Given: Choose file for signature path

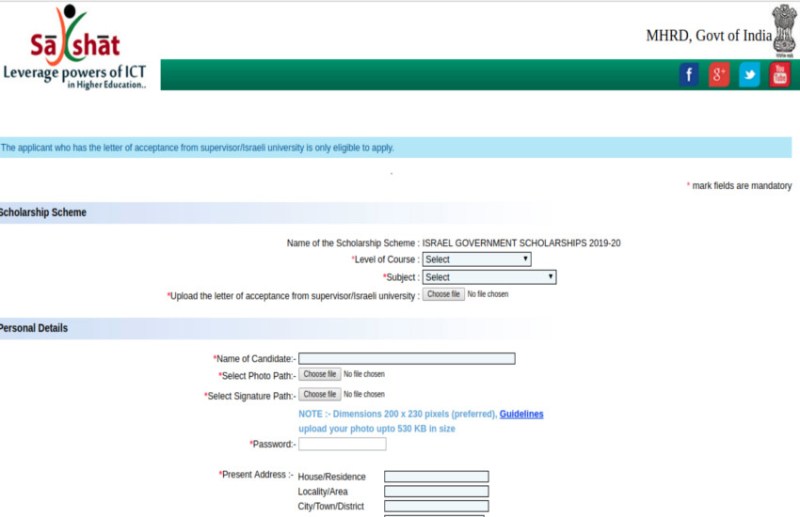Looking at the screenshot, I should tap(319, 395).
